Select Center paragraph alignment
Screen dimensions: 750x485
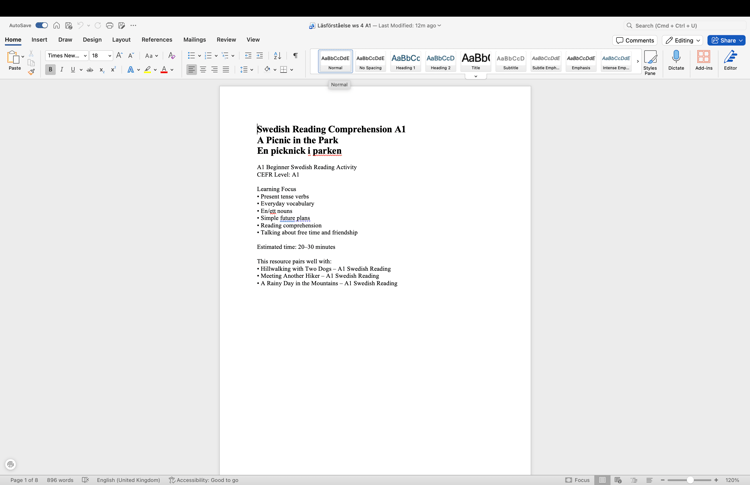tap(203, 70)
